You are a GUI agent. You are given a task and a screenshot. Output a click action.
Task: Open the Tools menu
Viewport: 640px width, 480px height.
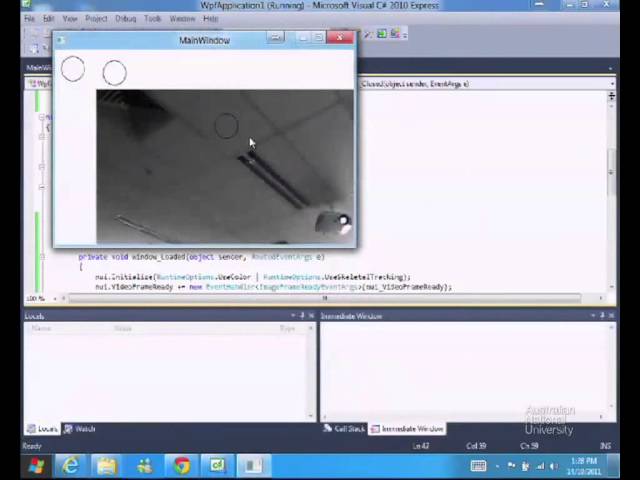click(x=153, y=19)
